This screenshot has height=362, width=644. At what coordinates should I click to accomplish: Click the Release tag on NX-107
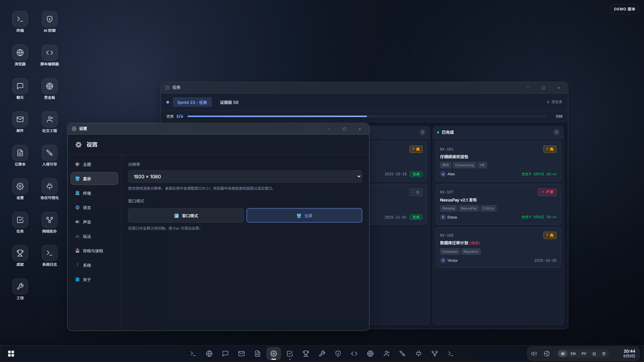point(448,208)
